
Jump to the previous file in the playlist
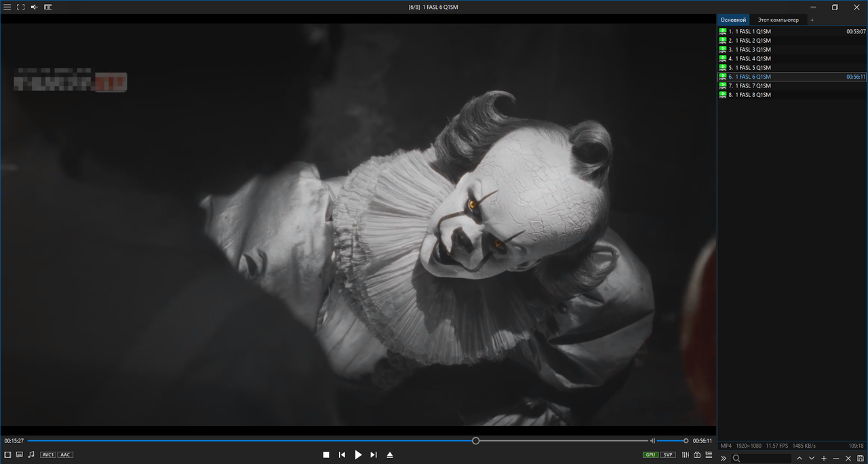[342, 455]
